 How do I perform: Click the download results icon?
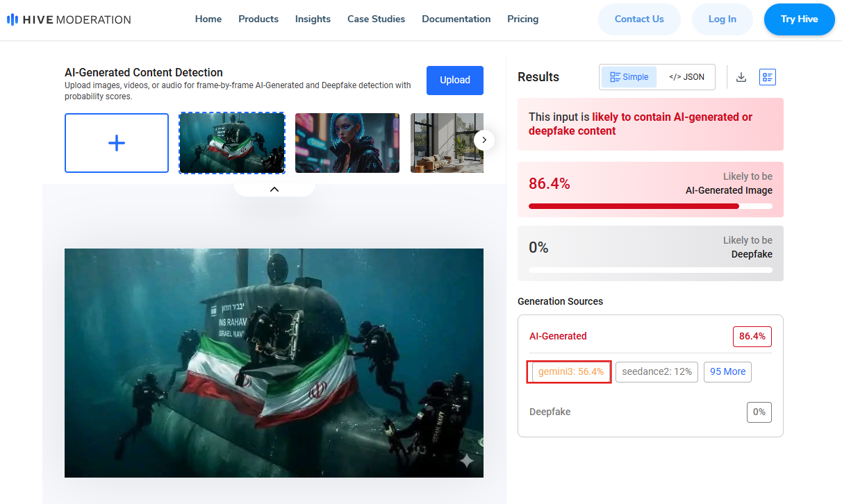[x=741, y=77]
